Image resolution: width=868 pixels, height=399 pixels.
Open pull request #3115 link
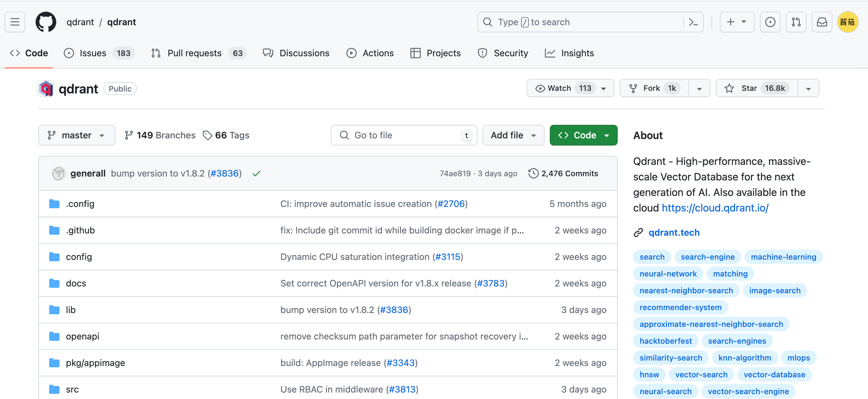point(448,257)
